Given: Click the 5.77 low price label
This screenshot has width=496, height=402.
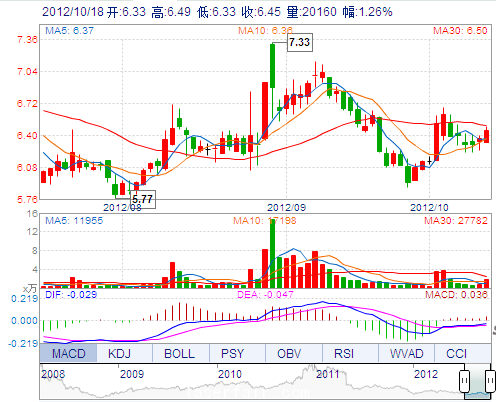Looking at the screenshot, I should (x=143, y=199).
